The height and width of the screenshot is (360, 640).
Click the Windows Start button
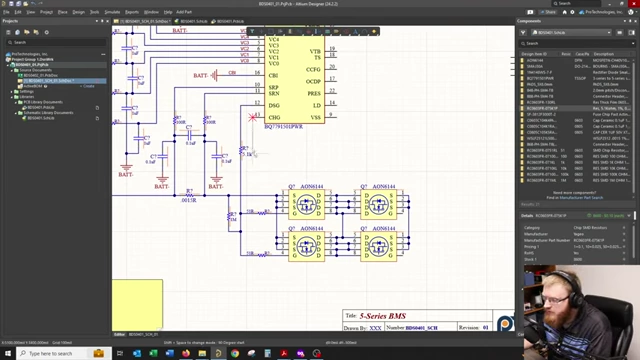coord(8,353)
